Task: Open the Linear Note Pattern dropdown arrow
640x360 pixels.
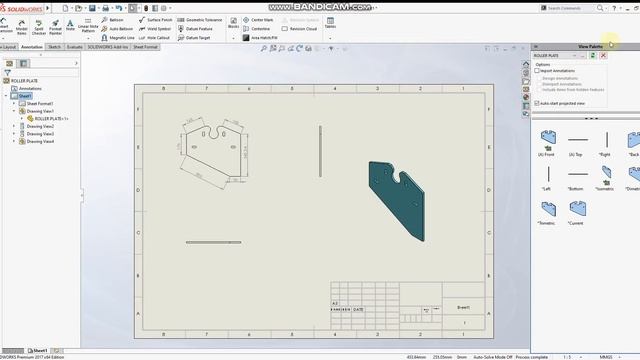Action: point(88,38)
